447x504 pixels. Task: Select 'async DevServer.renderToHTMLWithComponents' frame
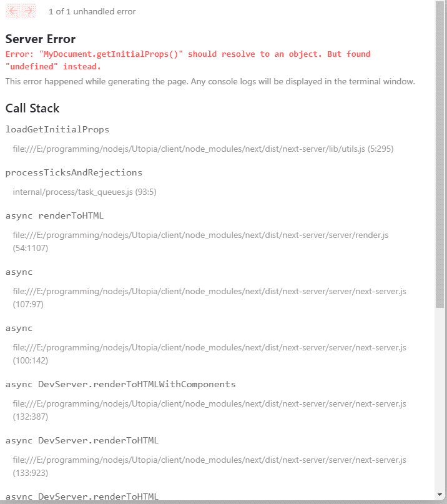point(120,385)
